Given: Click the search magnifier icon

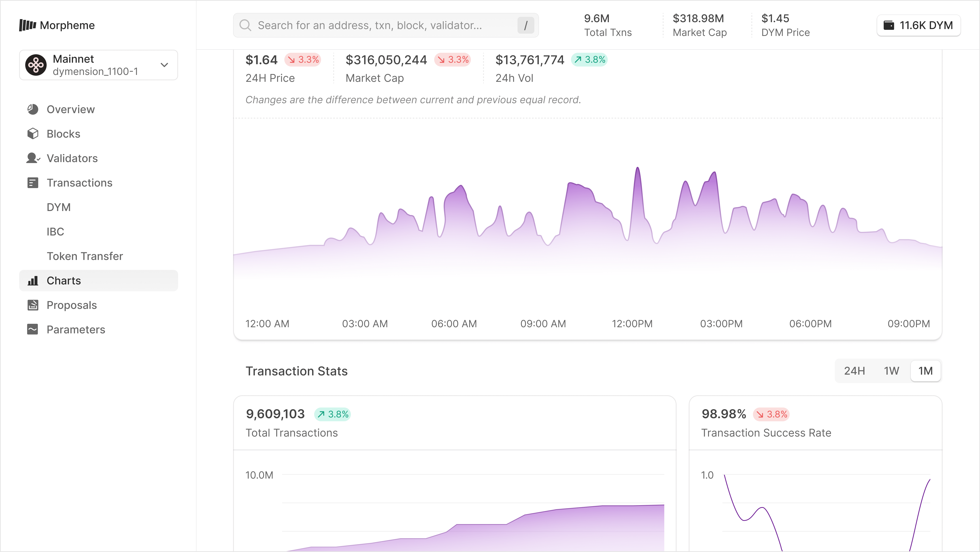Looking at the screenshot, I should [x=245, y=25].
